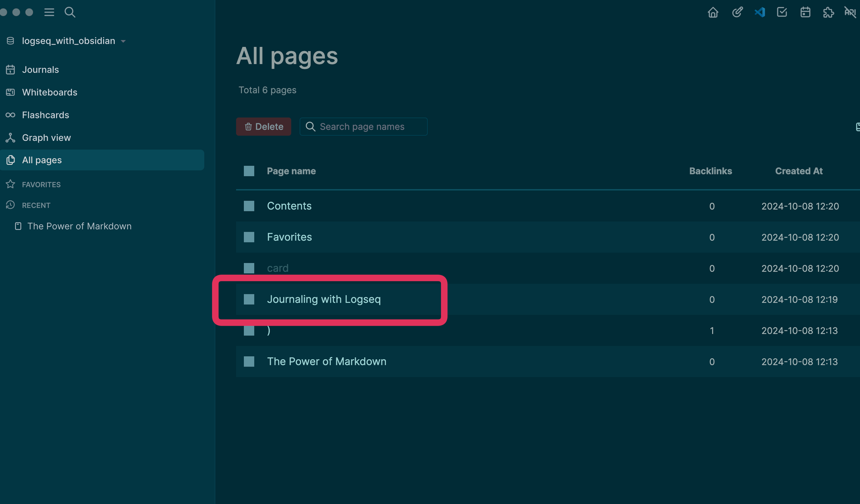
Task: Open the calendar icon in top toolbar
Action: [805, 12]
